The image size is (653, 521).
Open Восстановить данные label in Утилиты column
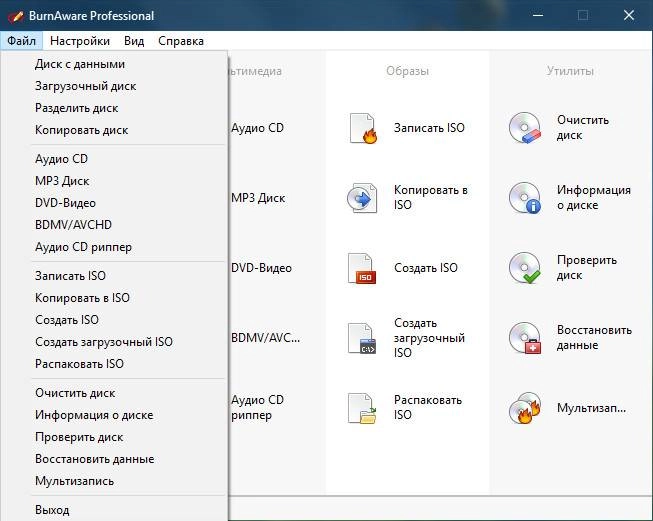tap(594, 337)
